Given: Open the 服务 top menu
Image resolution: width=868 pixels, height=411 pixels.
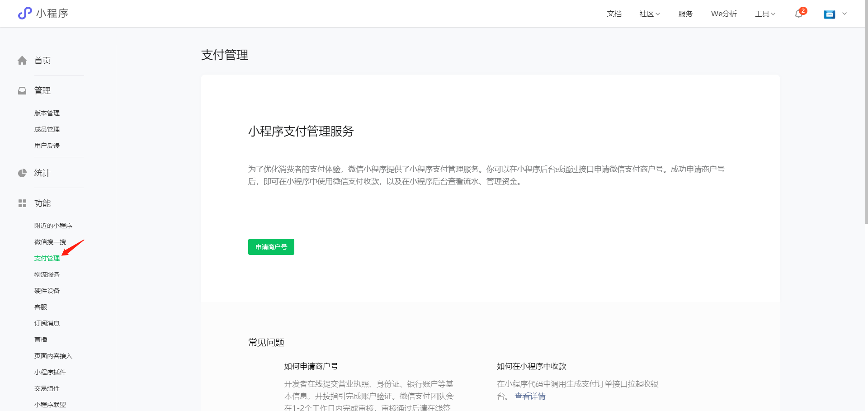Looking at the screenshot, I should [685, 14].
